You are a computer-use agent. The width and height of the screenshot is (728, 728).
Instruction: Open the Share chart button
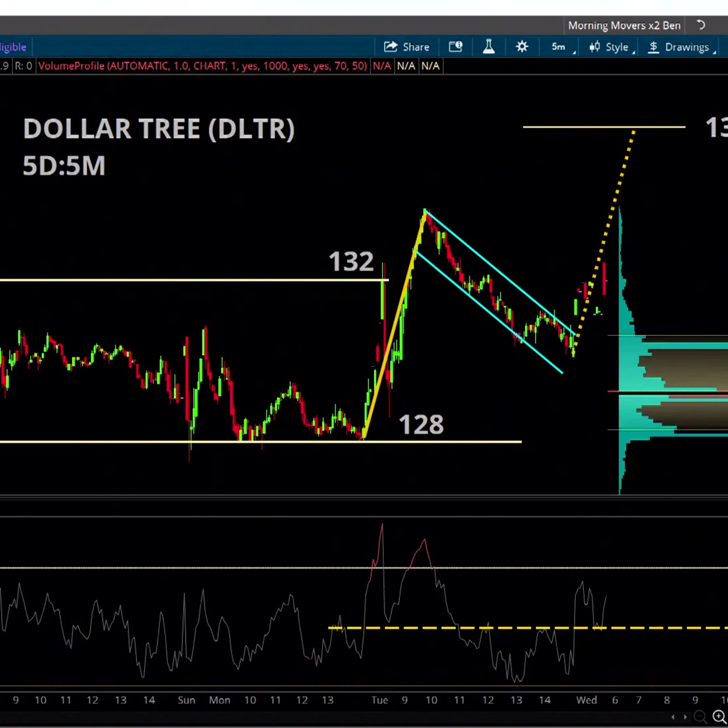click(x=406, y=47)
